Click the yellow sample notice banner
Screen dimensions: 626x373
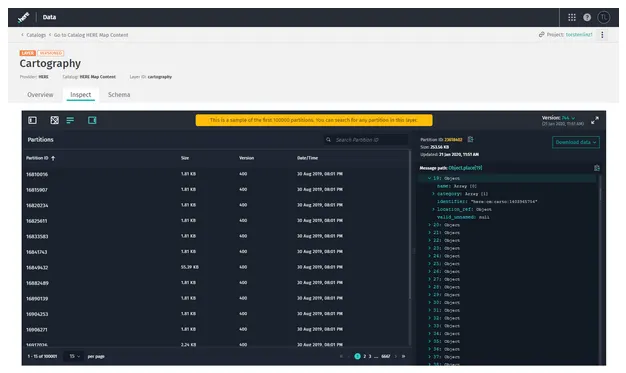314,120
